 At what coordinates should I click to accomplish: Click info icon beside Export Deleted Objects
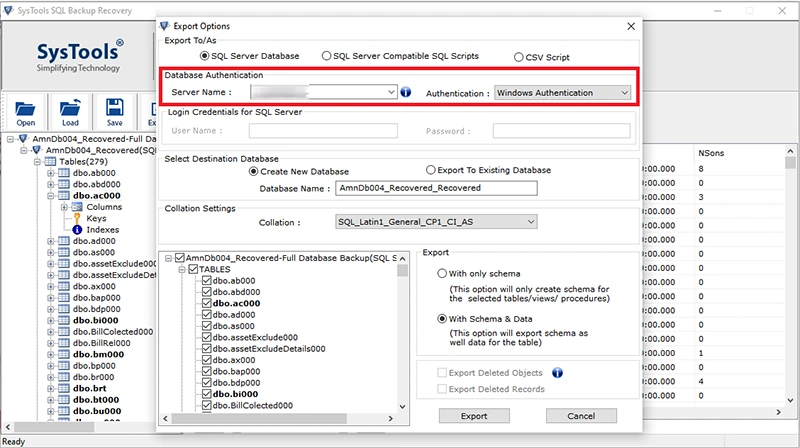(557, 373)
